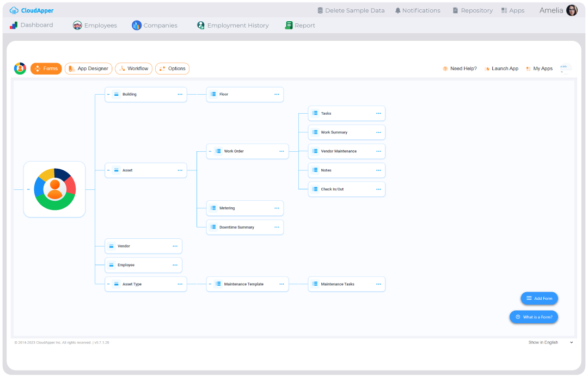This screenshot has height=376, width=588.
Task: Click the What is a Form? button
Action: tap(534, 316)
